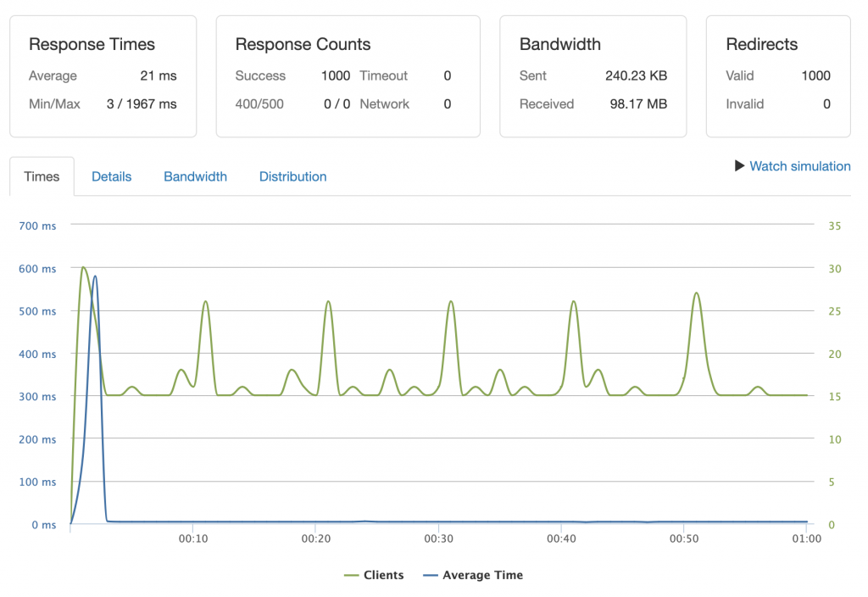
Task: Click the Sent value 240.23 KB
Action: 636,75
